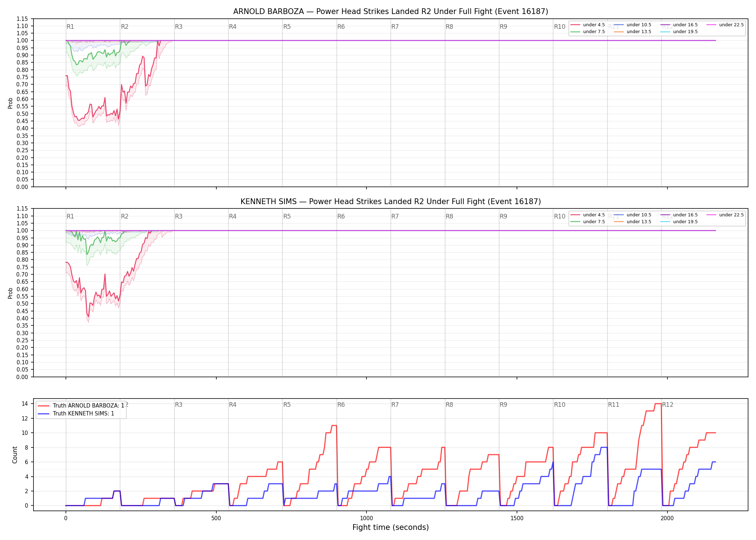Viewport: 756px width, 540px height.
Task: Select 'under 4.5' legend entry in top chart
Action: [x=588, y=25]
